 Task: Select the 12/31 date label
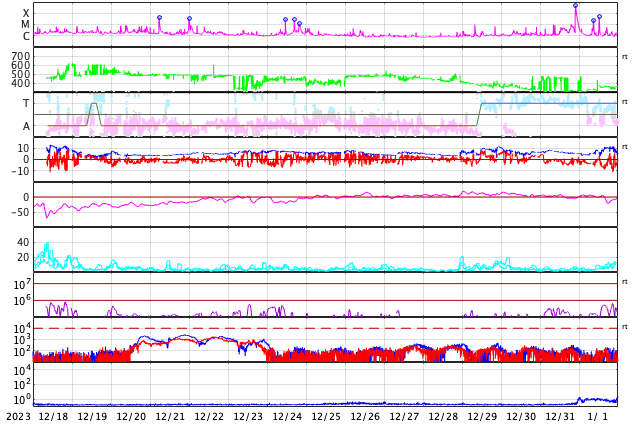point(560,416)
